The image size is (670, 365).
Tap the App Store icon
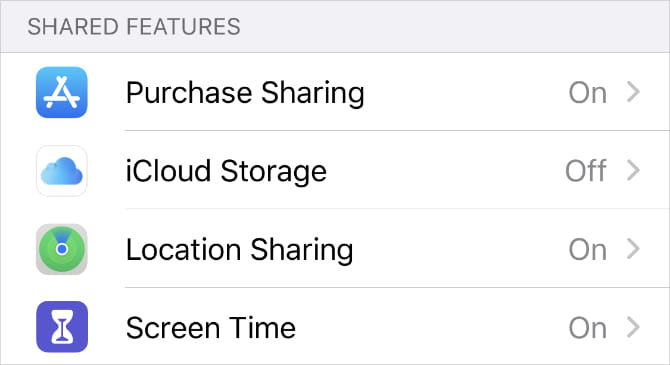[62, 92]
